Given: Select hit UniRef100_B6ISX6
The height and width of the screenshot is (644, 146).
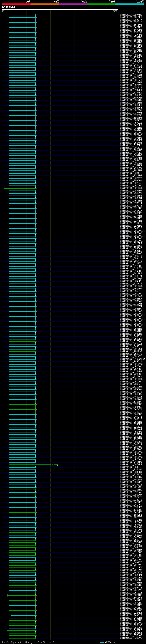Looking at the screenshot, I should (x=131, y=572).
